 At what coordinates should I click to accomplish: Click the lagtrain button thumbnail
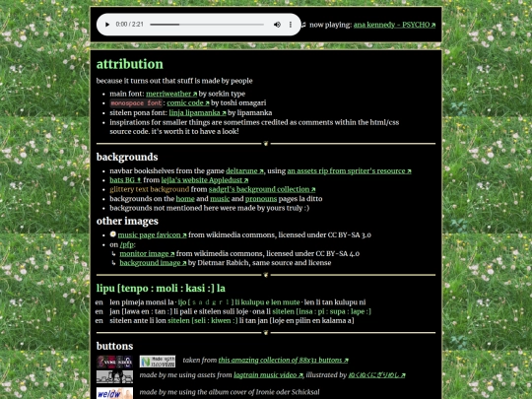(114, 376)
